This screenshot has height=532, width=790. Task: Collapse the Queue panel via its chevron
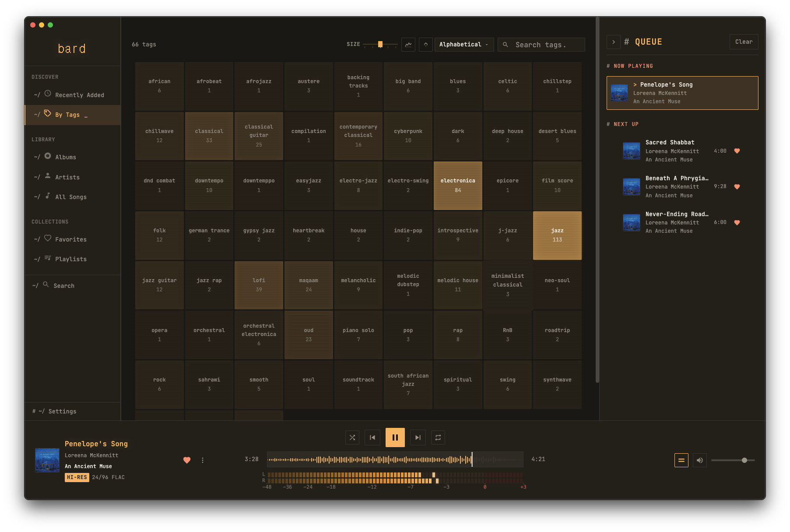(x=613, y=42)
